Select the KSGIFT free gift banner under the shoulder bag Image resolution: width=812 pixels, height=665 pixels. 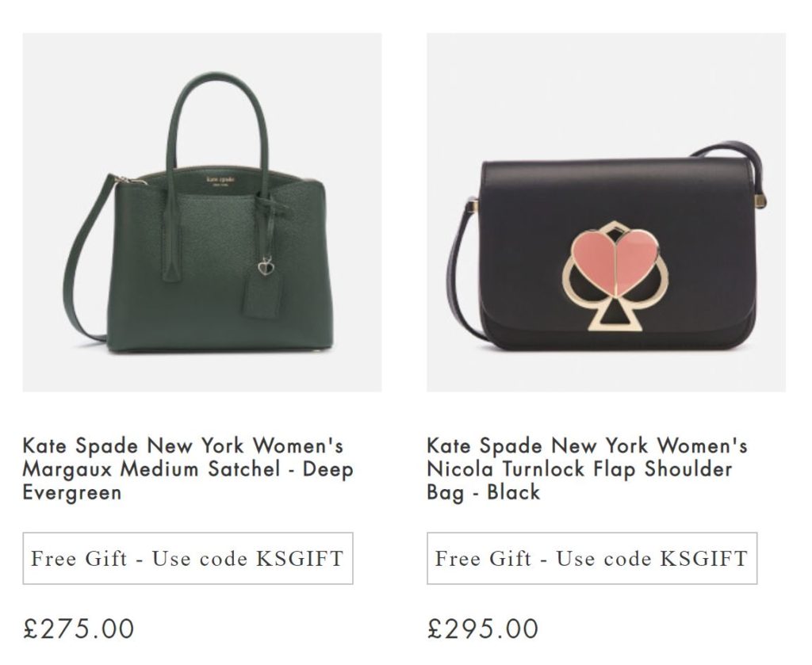592,558
